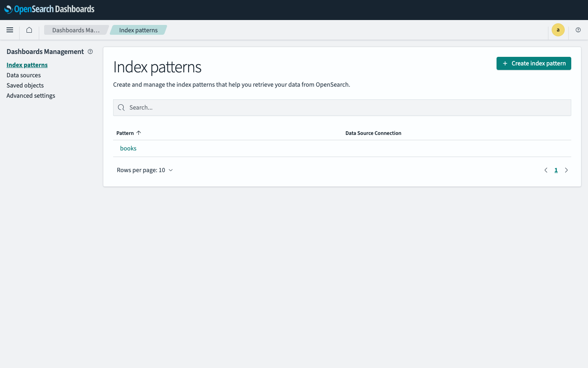The width and height of the screenshot is (588, 368).
Task: Open Data sources in the sidebar
Action: coord(24,75)
